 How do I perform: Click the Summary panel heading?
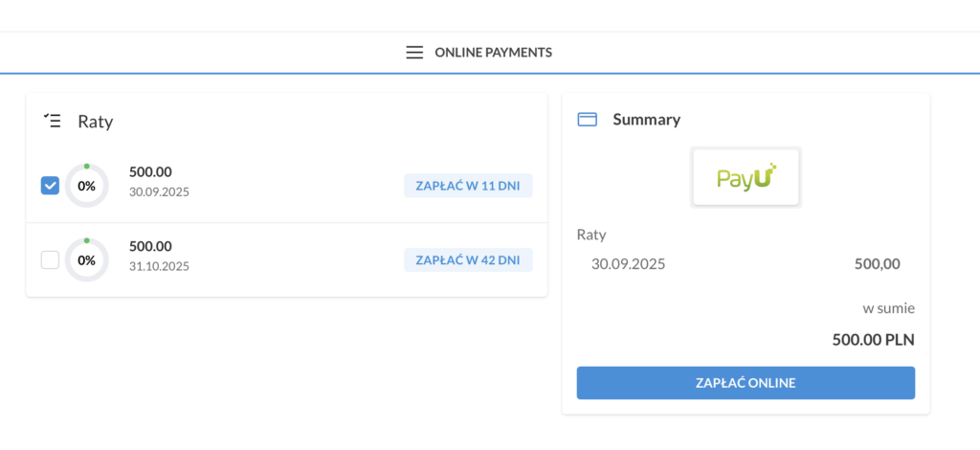coord(647,120)
